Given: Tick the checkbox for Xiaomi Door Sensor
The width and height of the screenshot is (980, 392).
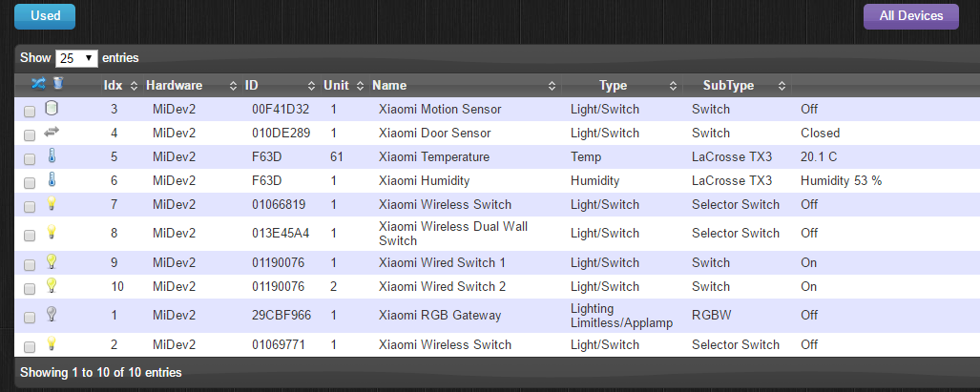Looking at the screenshot, I should click(30, 134).
